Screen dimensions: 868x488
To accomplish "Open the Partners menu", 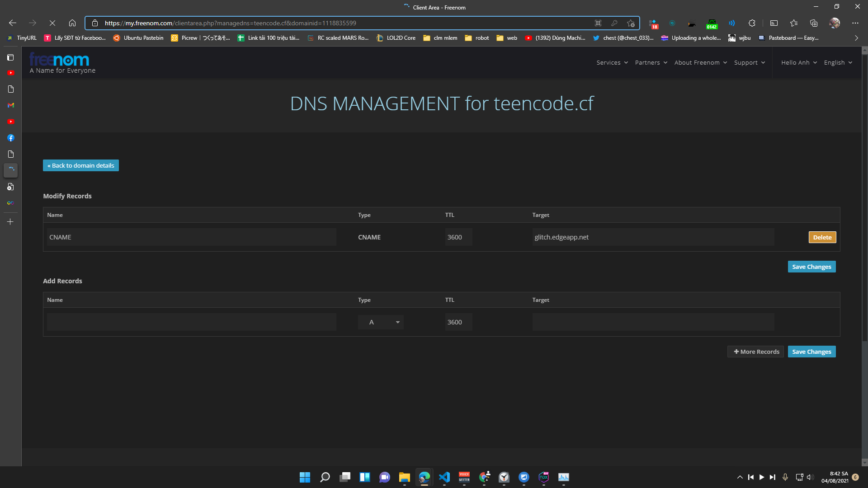I will click(651, 63).
